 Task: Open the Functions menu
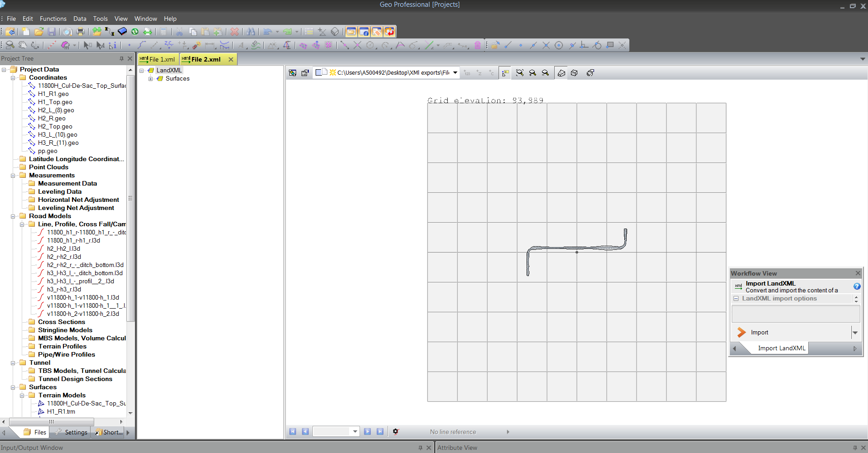click(53, 19)
